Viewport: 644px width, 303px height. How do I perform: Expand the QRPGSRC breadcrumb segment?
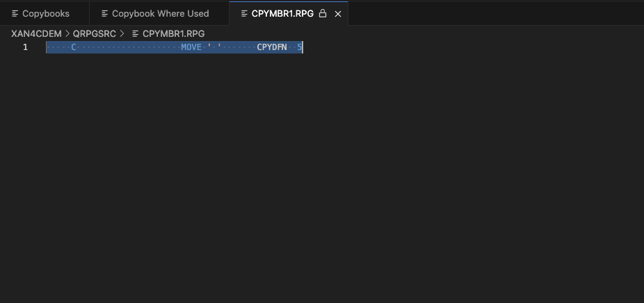click(x=95, y=33)
